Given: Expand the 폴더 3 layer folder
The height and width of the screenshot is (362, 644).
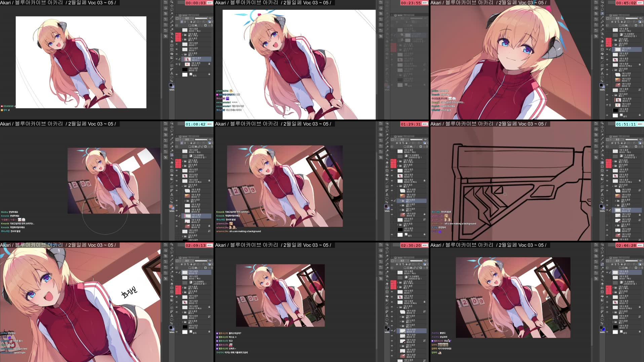Looking at the screenshot, I should click(x=183, y=39).
